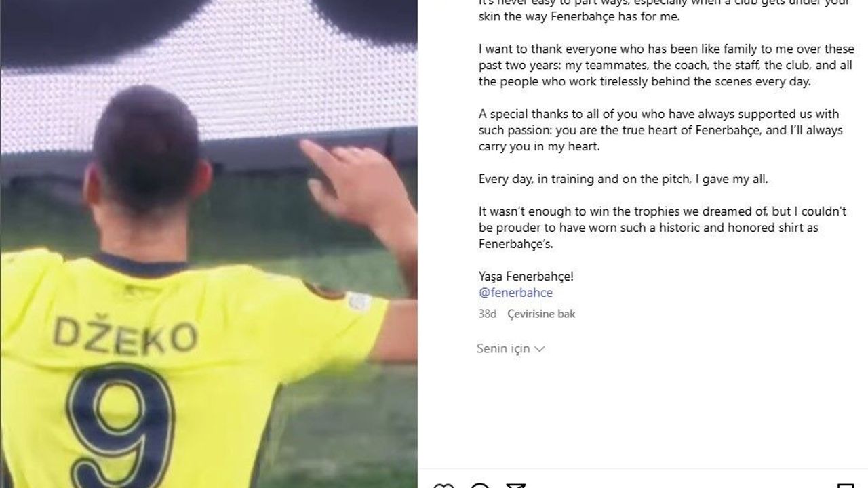Screen dimensions: 868x488
Task: Click the 'Every day, in training' caption sentence
Action: (623, 179)
